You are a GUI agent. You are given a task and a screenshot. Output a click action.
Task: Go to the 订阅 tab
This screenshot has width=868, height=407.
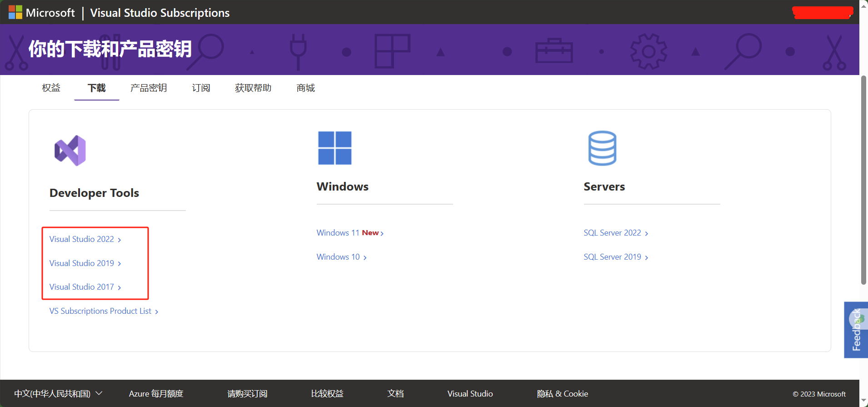201,88
